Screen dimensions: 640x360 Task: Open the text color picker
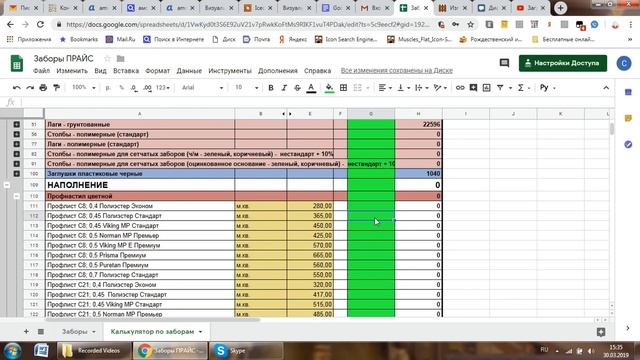click(311, 88)
